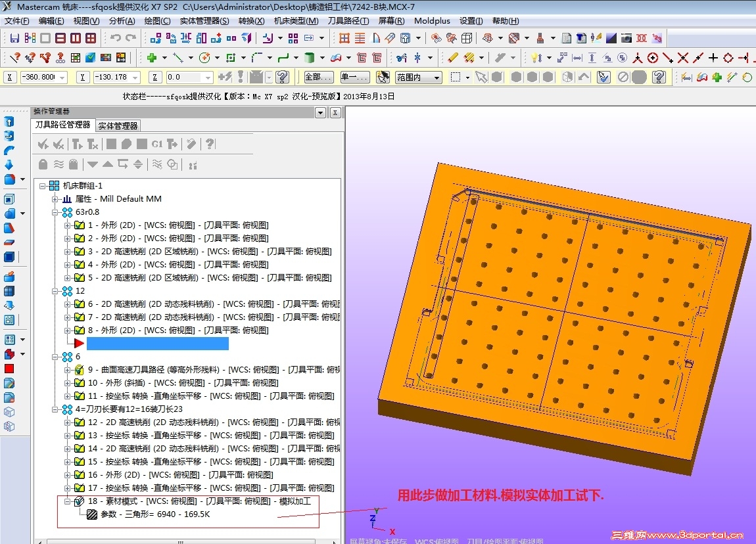Toggle selection of operation 5 2D 高速铣削
The height and width of the screenshot is (544, 756).
coord(80,277)
